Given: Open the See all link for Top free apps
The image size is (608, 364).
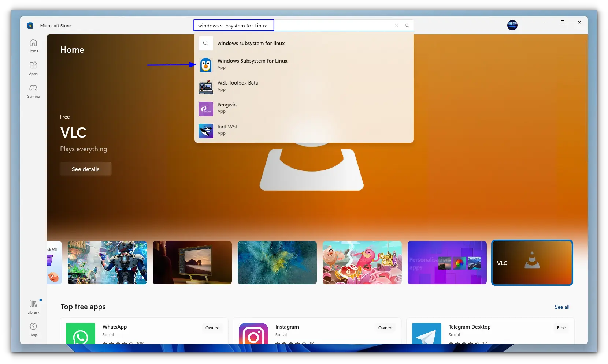Looking at the screenshot, I should point(562,307).
